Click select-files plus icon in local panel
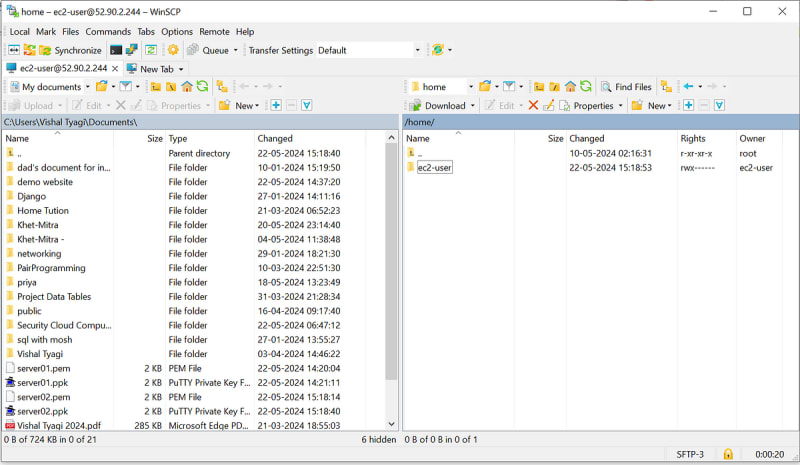This screenshot has width=800, height=465. [x=276, y=105]
